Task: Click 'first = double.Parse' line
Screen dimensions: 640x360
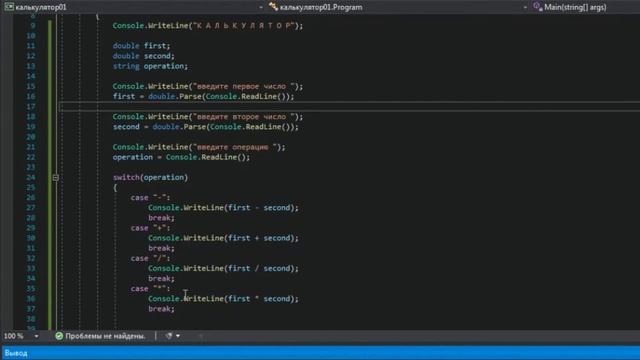Action: [x=203, y=96]
